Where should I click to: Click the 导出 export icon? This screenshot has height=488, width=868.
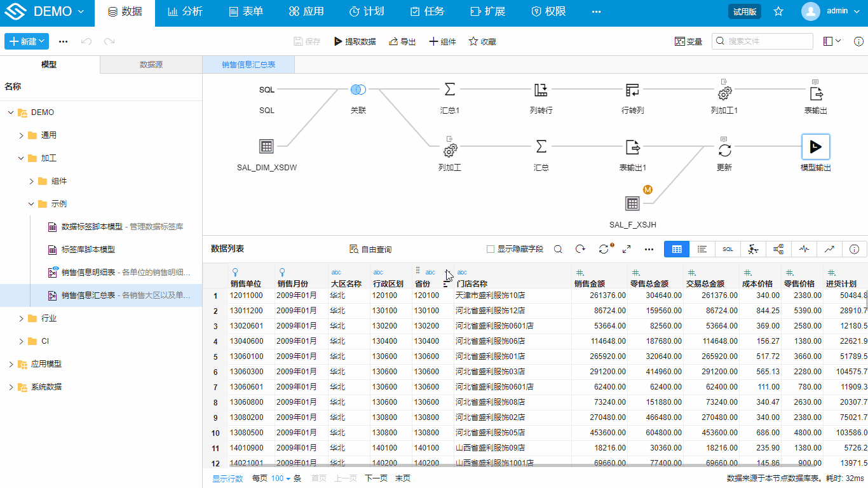393,41
